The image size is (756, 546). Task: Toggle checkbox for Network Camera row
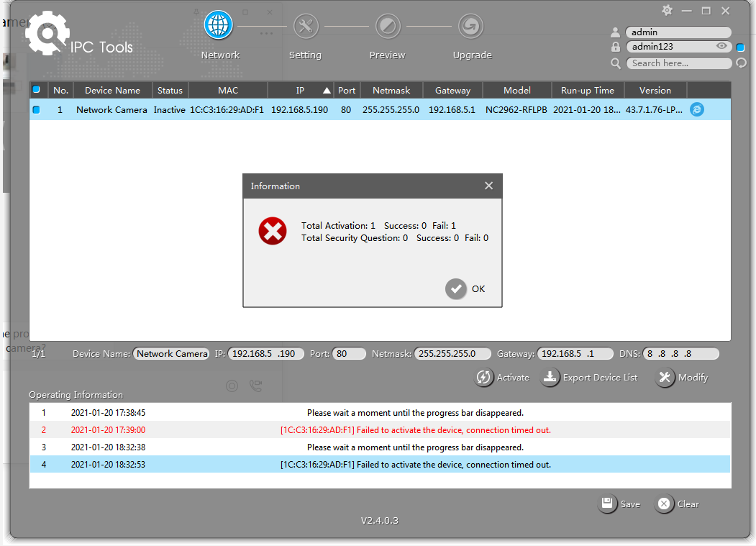[36, 110]
